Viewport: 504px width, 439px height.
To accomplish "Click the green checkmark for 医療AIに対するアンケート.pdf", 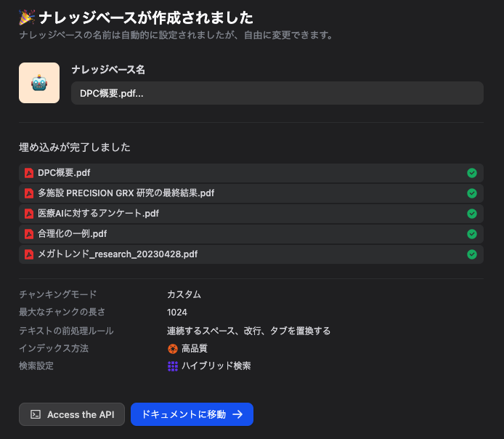I will coord(472,214).
